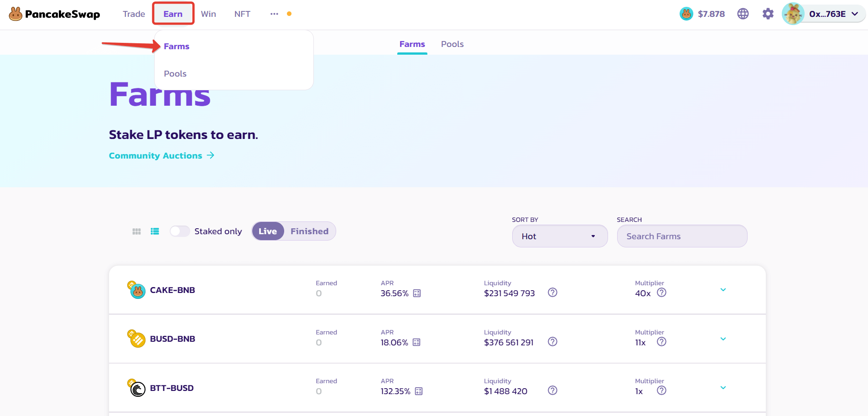Expand the BUSD-BNB farm row
The width and height of the screenshot is (868, 416).
point(723,339)
